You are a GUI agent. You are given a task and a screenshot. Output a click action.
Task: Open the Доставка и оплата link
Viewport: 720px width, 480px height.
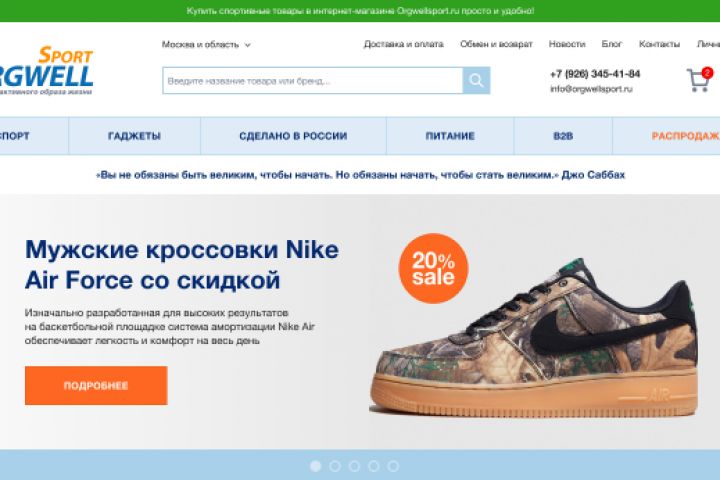404,44
